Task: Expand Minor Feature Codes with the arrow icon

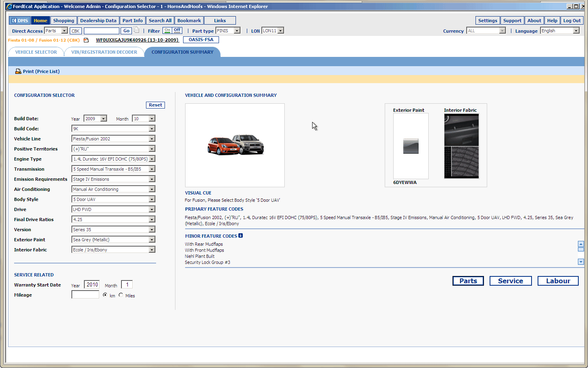Action: coord(241,236)
